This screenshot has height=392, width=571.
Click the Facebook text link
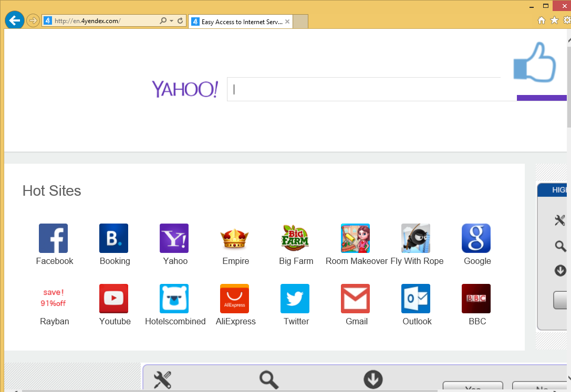pyautogui.click(x=55, y=261)
